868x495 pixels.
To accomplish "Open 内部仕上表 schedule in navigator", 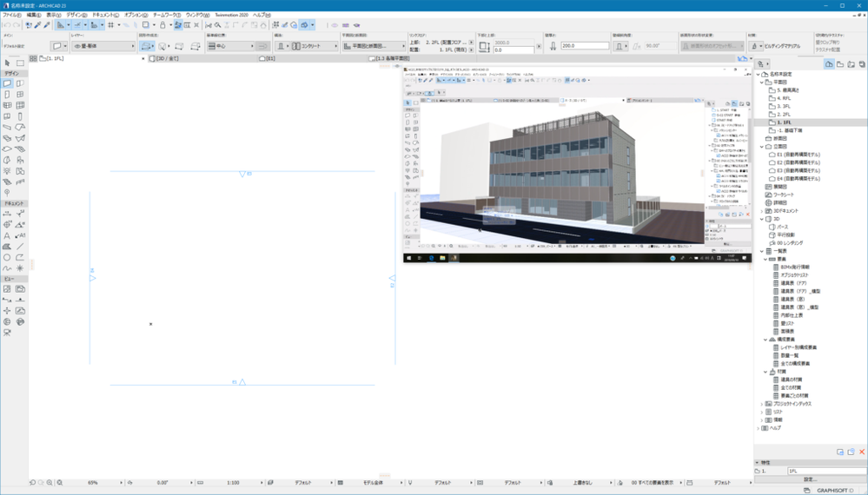I will [x=791, y=315].
